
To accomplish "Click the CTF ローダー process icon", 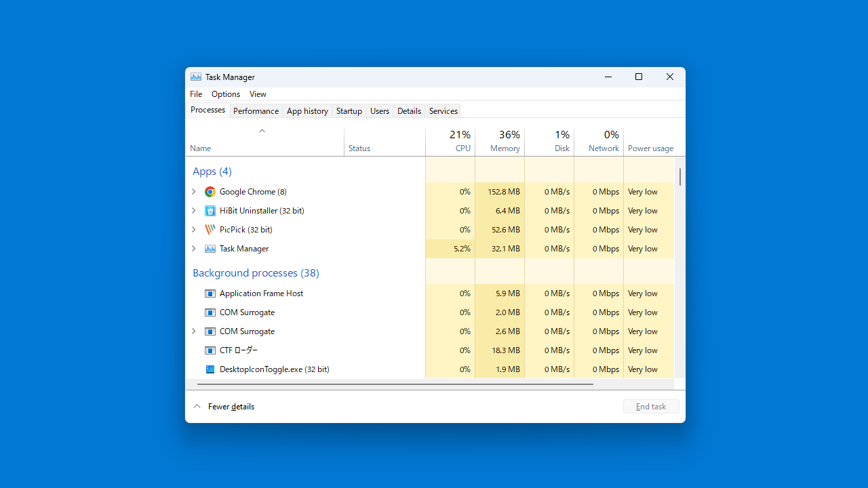I will [210, 350].
